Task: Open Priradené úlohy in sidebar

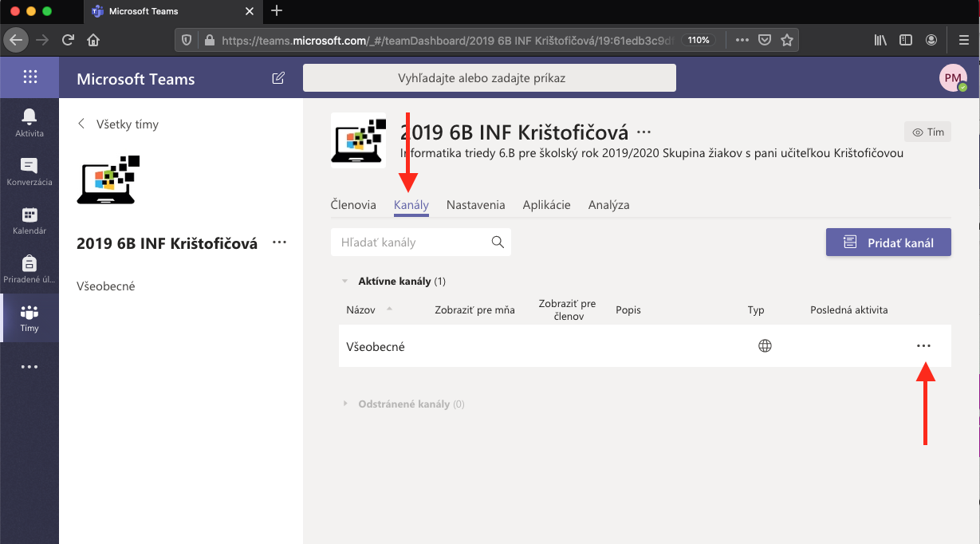Action: 30,270
